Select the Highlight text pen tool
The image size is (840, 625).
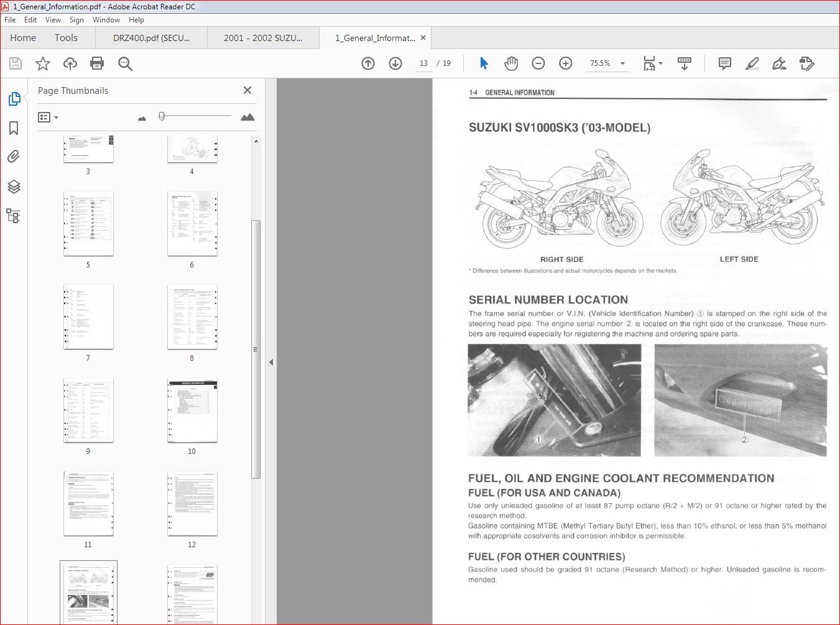tap(752, 63)
